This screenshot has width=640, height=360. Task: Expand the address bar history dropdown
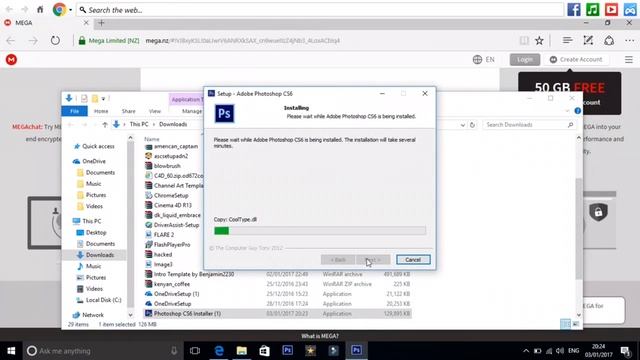click(463, 125)
